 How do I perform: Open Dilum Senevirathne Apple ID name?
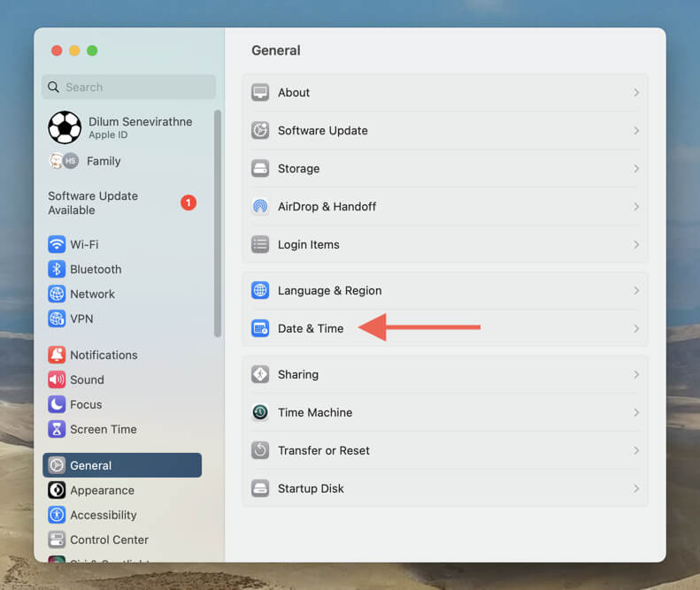140,121
